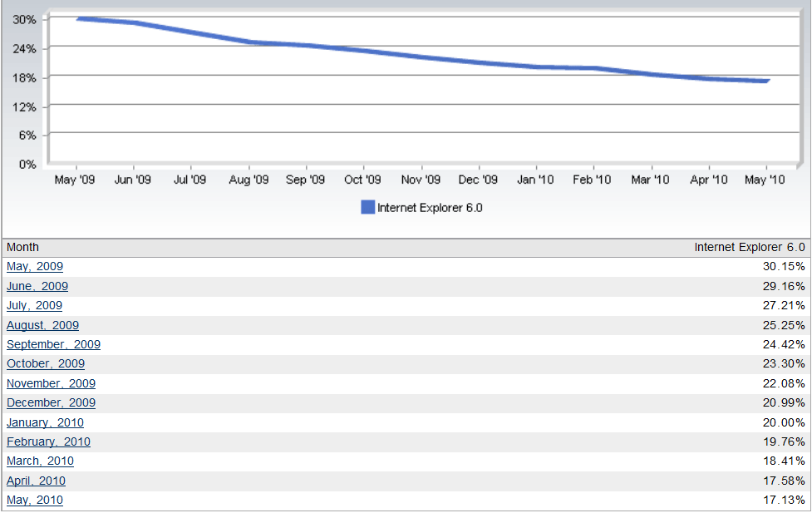
Task: Click the 30.15% value in the table
Action: (x=785, y=267)
